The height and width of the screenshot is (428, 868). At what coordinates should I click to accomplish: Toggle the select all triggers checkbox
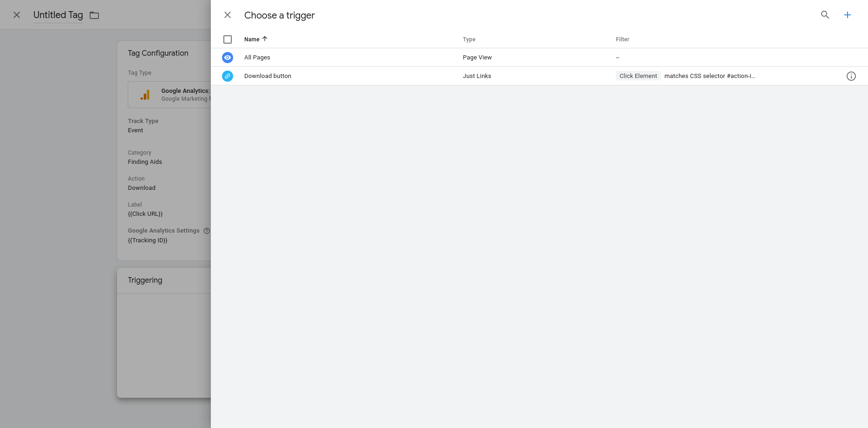tap(228, 39)
